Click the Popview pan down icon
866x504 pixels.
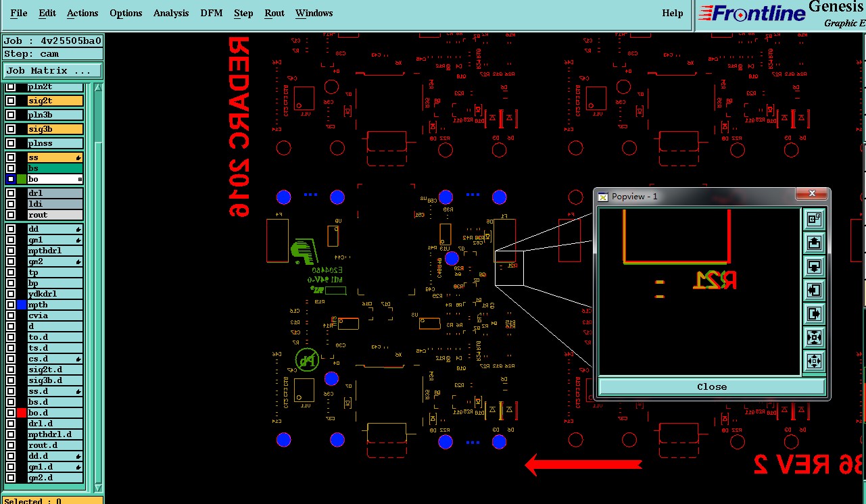(x=814, y=266)
